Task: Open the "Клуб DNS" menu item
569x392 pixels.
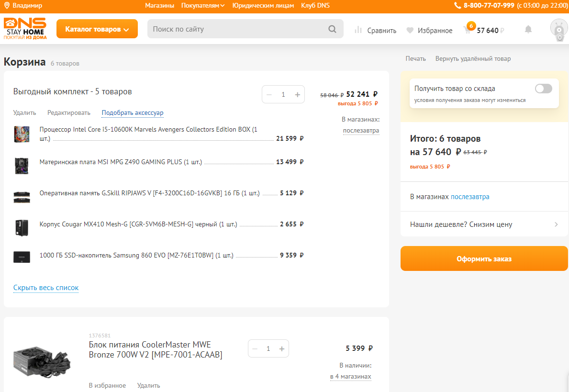Action: (x=315, y=6)
